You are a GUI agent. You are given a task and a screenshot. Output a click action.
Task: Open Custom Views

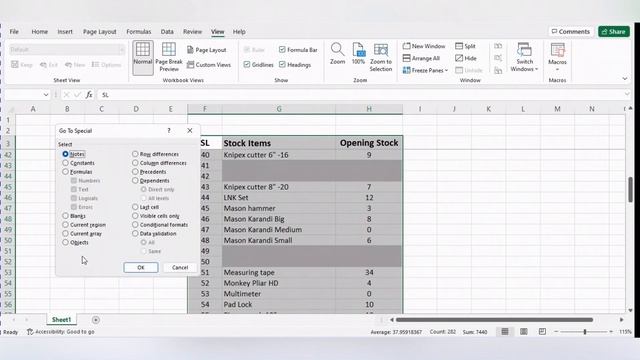pyautogui.click(x=209, y=64)
